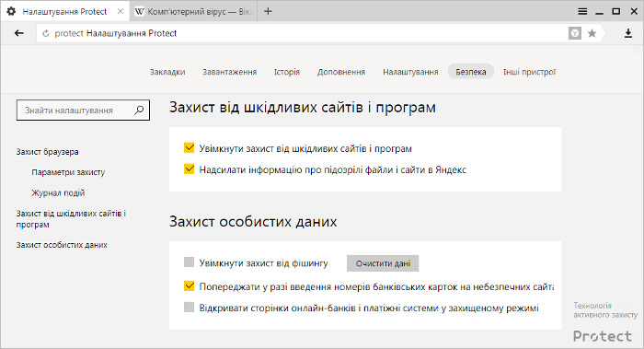Bookmark page with the star icon
Viewport: 644px width, 349px height.
[x=592, y=33]
